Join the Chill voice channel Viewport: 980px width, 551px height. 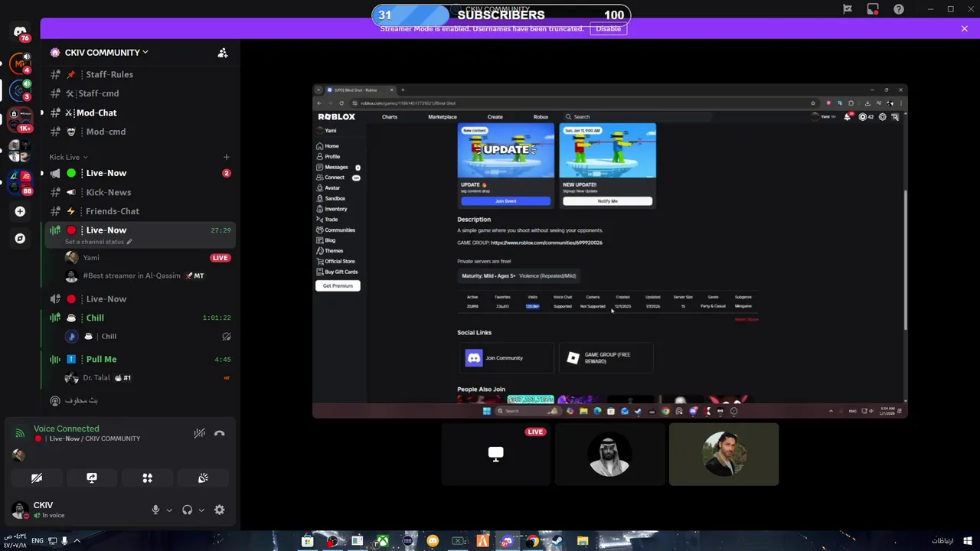point(139,318)
